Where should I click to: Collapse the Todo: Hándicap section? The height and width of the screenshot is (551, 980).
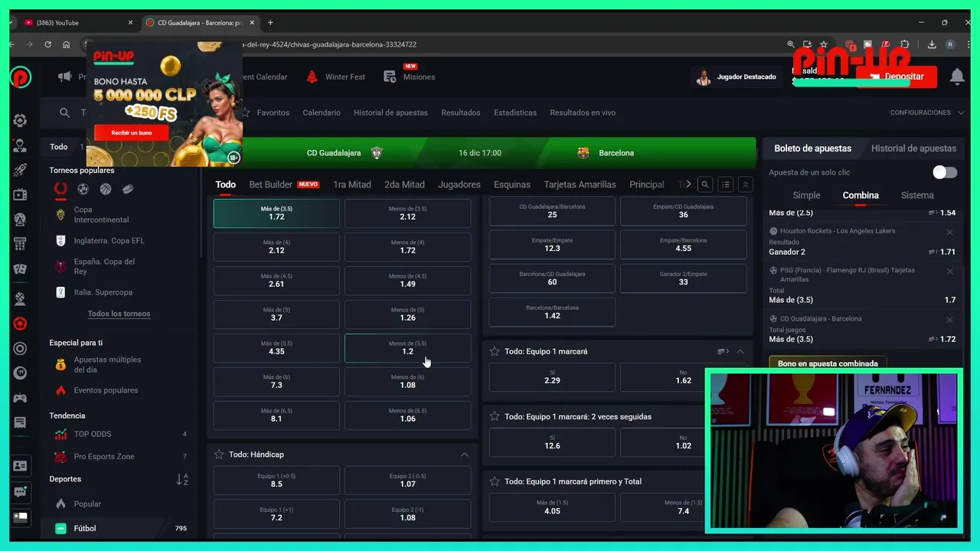tap(464, 455)
